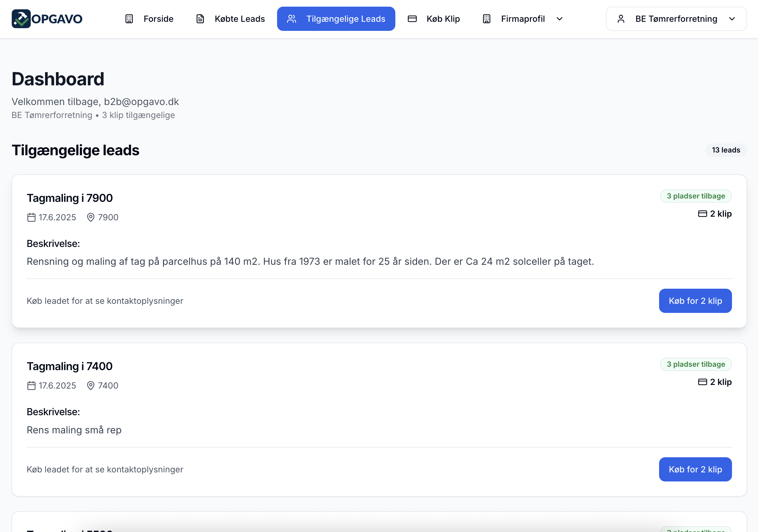This screenshot has height=532, width=758.
Task: Click the Køb Klip card icon
Action: (x=412, y=19)
